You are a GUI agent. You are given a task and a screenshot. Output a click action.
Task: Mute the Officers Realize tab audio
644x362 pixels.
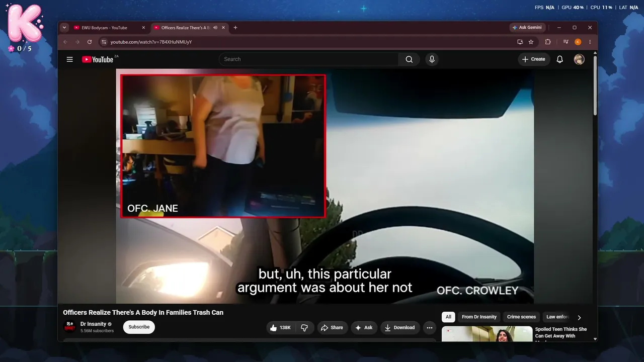pyautogui.click(x=215, y=28)
